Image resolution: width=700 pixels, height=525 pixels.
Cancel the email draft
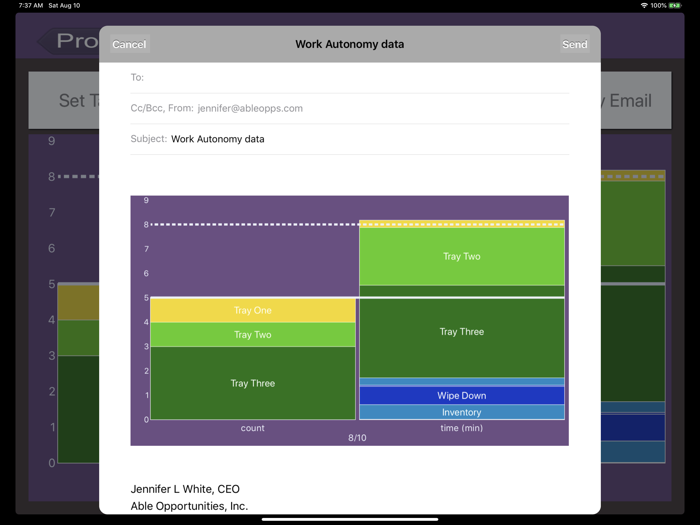tap(129, 44)
